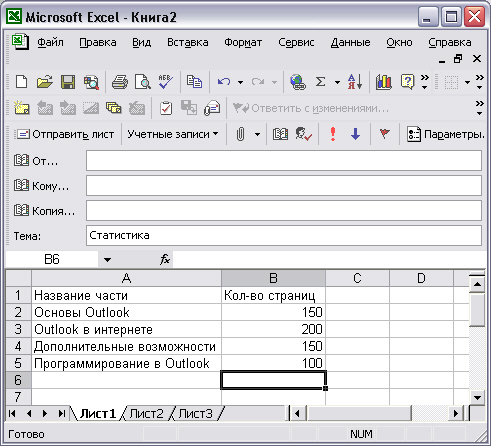This screenshot has width=491, height=446.
Task: Sort ascending with the A-Я icon
Action: click(x=355, y=82)
